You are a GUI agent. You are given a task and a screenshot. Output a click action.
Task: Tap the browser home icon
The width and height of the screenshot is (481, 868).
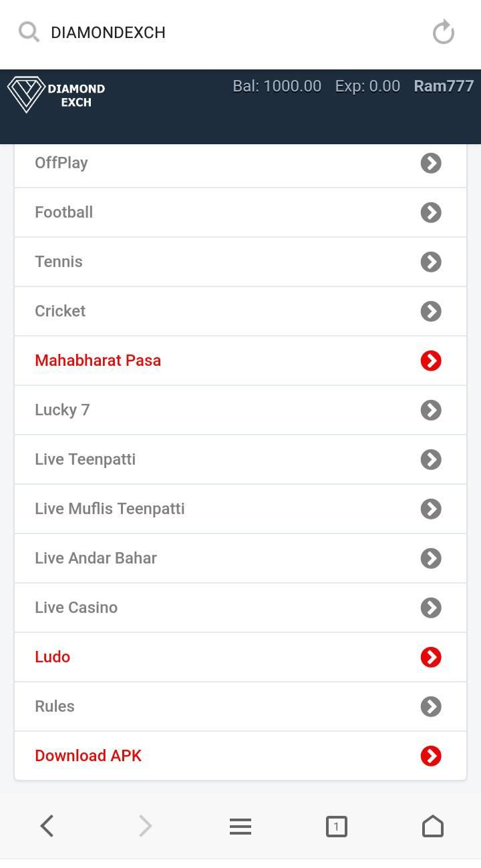[x=433, y=826]
